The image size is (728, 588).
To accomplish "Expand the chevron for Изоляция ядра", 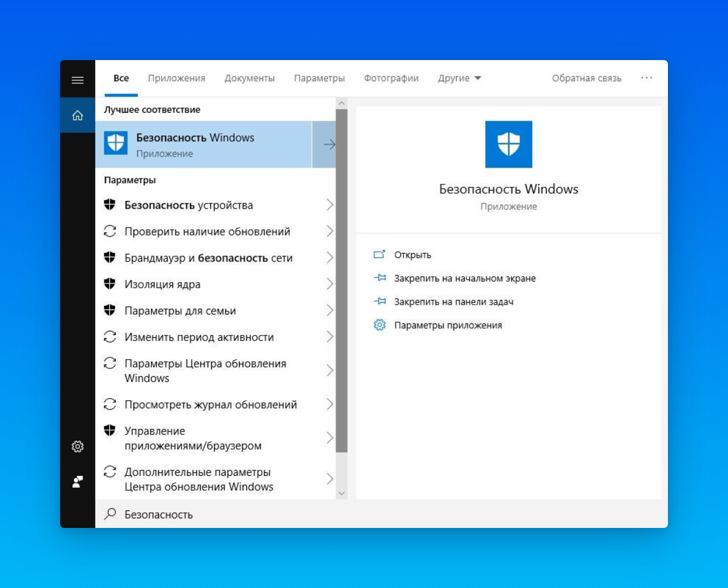I will tap(329, 284).
